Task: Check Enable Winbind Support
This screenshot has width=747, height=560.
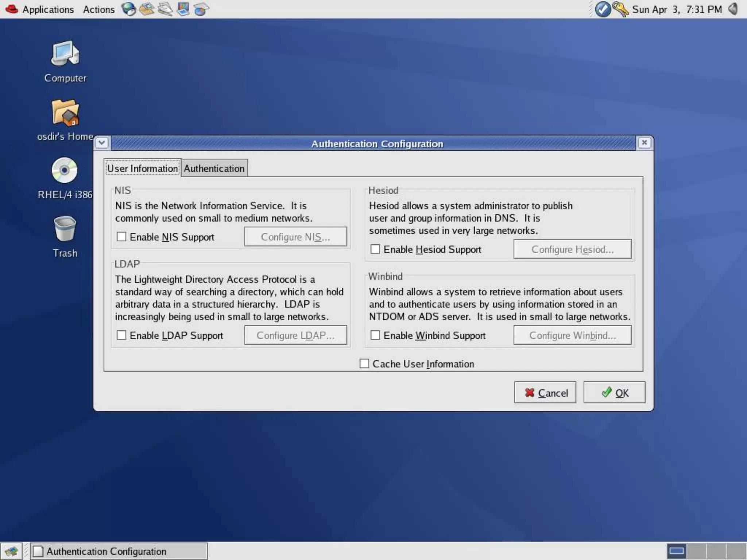Action: click(375, 335)
